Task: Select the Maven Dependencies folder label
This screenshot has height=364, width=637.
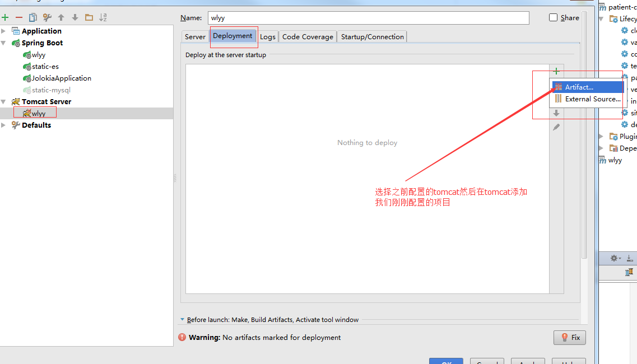Action: point(627,148)
